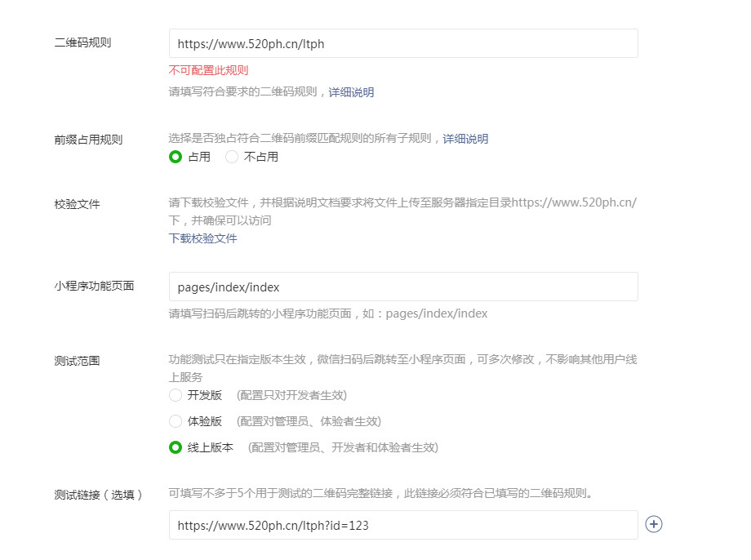
Task: Click the pages/index/index input field
Action: [403, 287]
